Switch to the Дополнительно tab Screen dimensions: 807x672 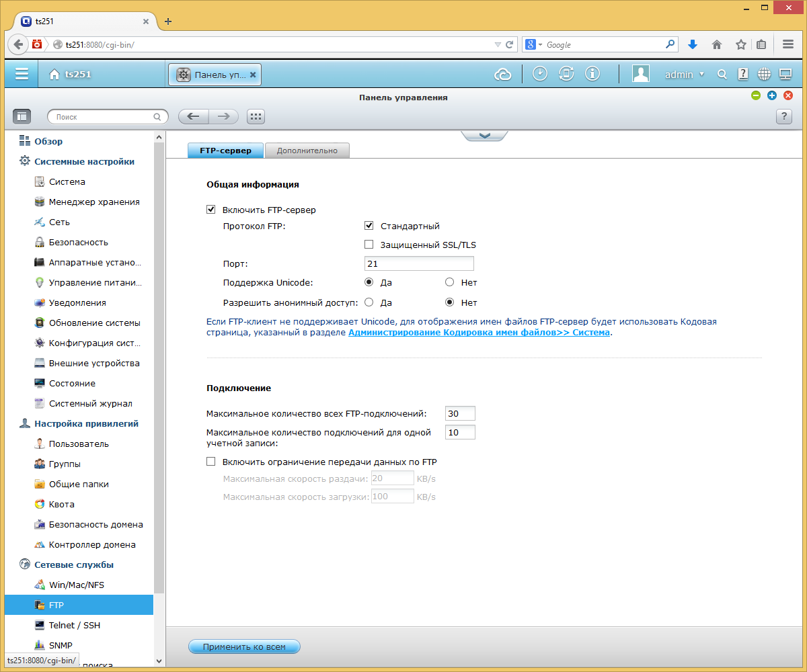[x=307, y=151]
